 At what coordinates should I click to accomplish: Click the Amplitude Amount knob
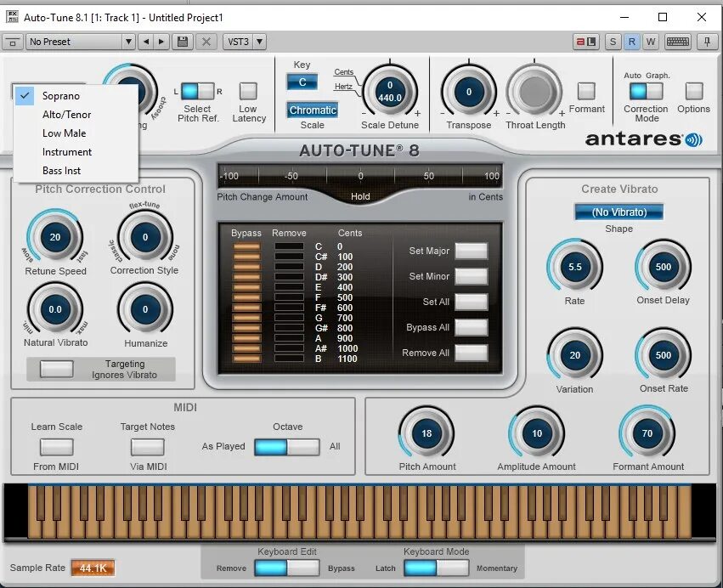click(537, 433)
